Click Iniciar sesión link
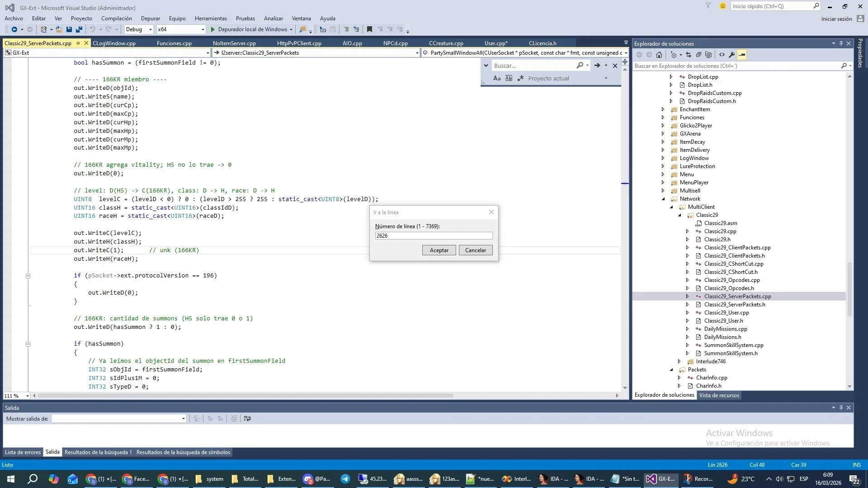Viewport: 868px width, 488px height. 836,19
